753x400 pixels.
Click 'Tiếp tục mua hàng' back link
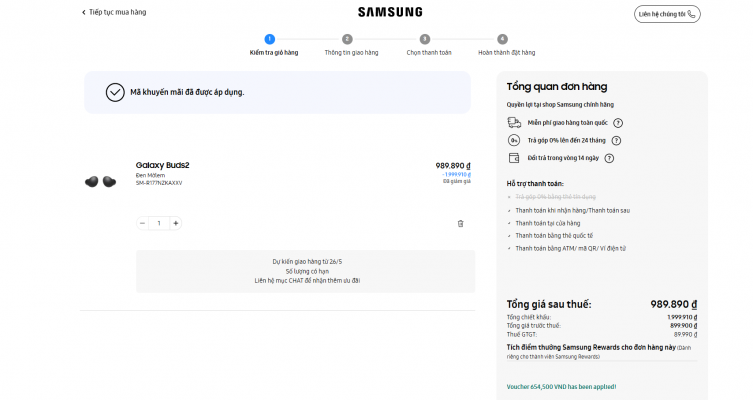tap(114, 13)
